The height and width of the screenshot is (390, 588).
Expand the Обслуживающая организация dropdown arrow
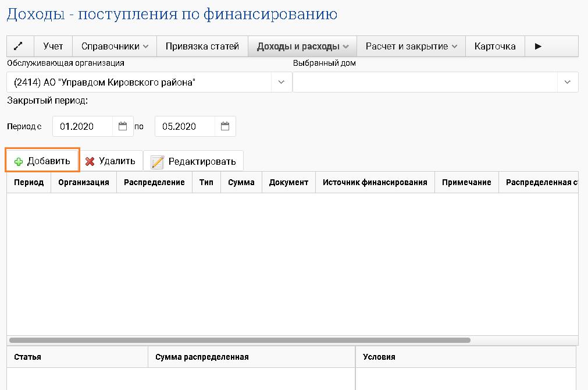281,83
